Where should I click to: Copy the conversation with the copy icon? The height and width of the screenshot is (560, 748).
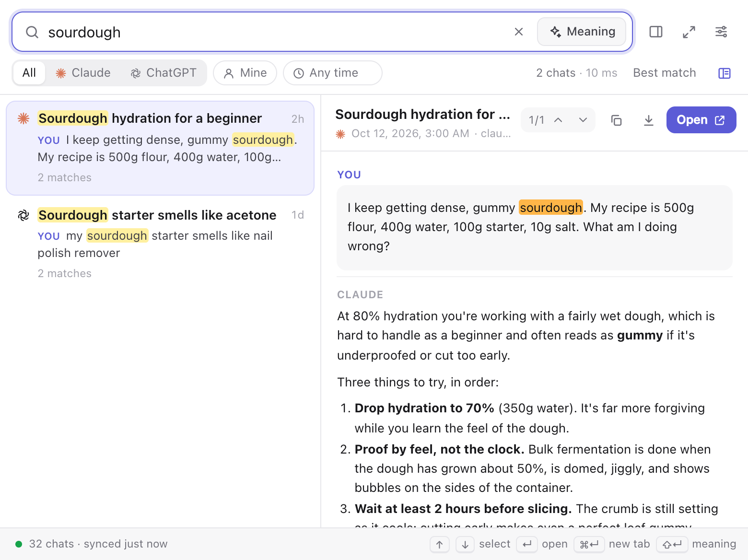click(x=617, y=120)
